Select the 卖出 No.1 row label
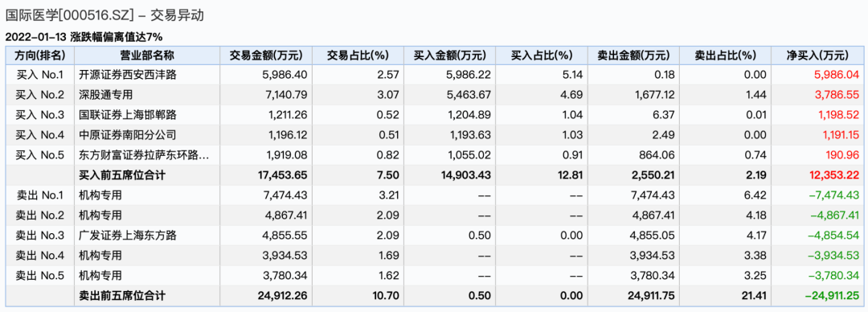Image resolution: width=868 pixels, height=312 pixels. pos(40,195)
